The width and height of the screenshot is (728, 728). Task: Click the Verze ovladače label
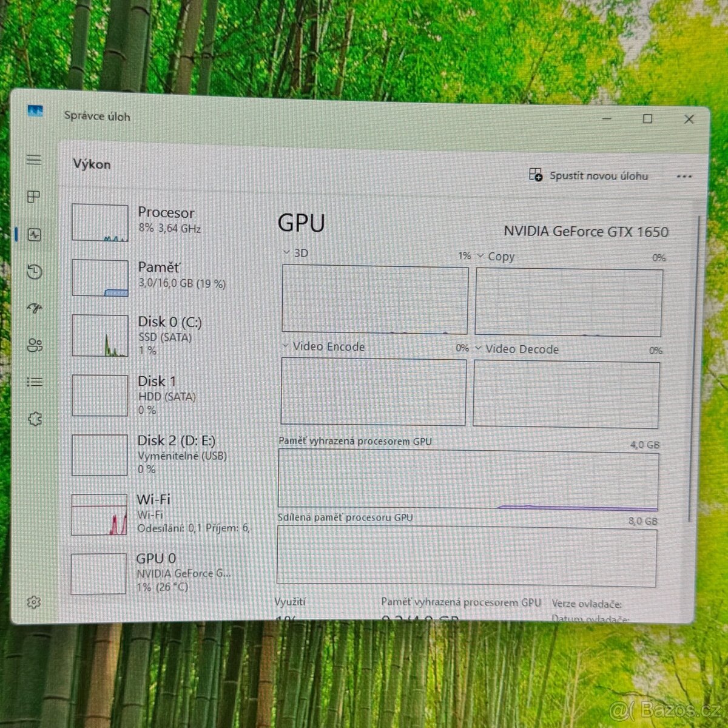pos(587,604)
